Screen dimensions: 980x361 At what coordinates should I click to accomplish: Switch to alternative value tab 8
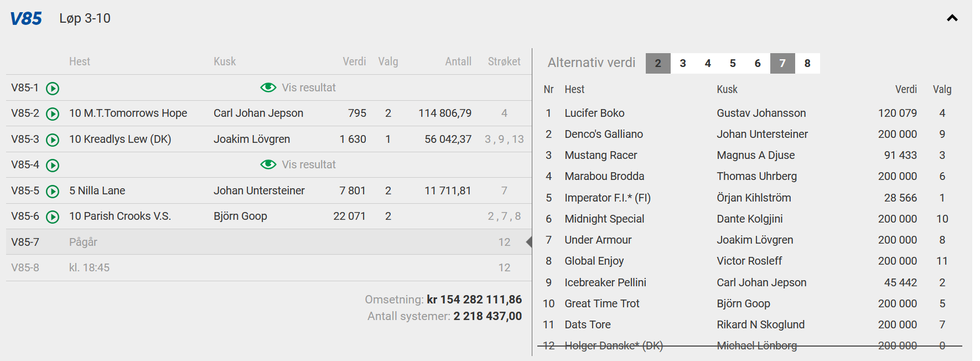(807, 63)
